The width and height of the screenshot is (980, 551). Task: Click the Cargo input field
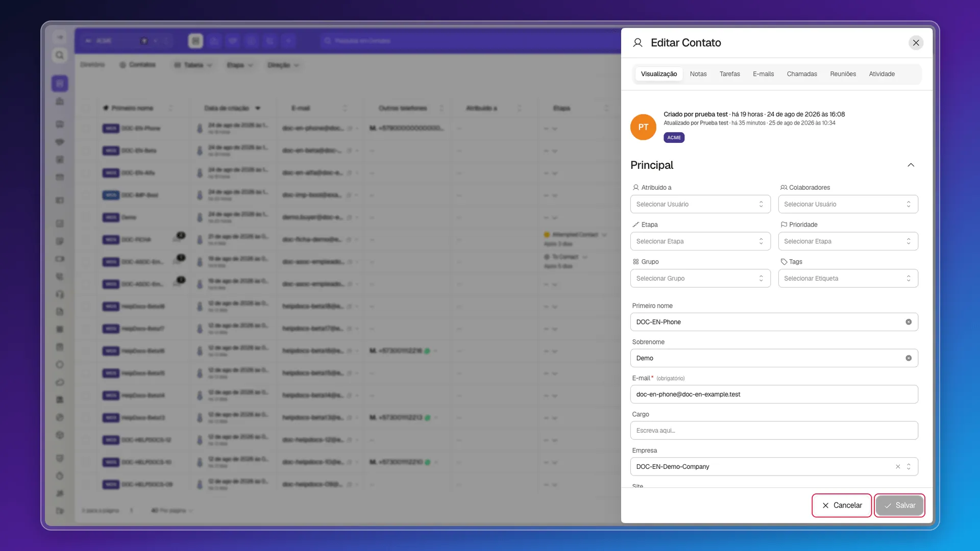[x=774, y=431]
